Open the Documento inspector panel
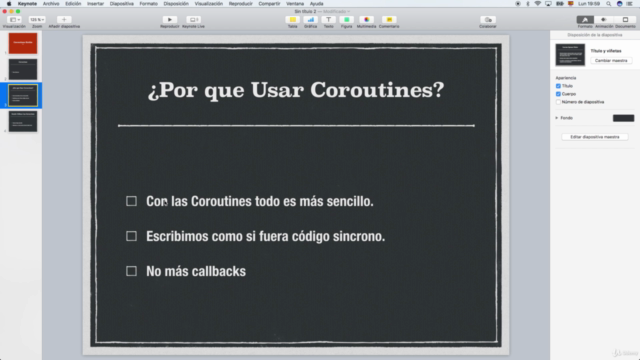Image resolution: width=640 pixels, height=360 pixels. tap(625, 20)
